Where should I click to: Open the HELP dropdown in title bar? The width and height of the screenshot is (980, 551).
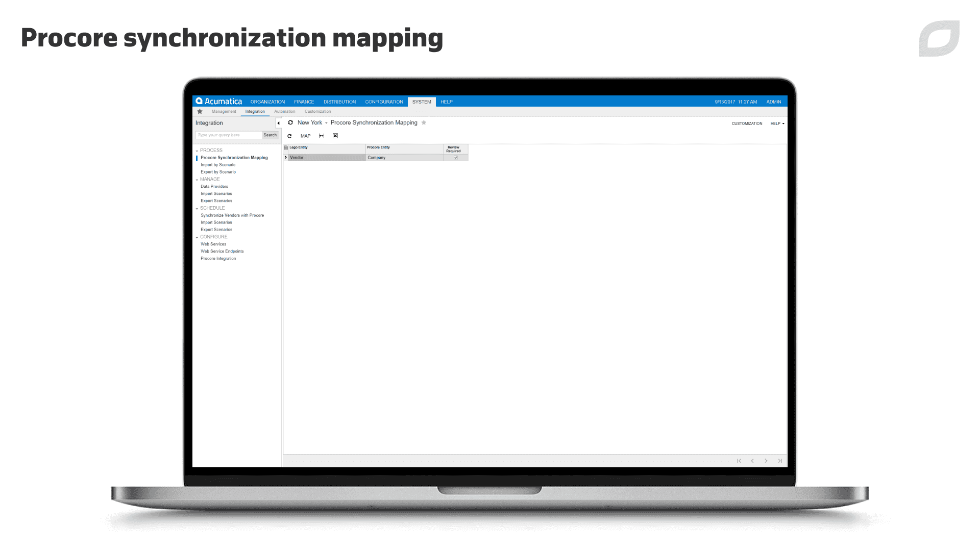tap(777, 123)
